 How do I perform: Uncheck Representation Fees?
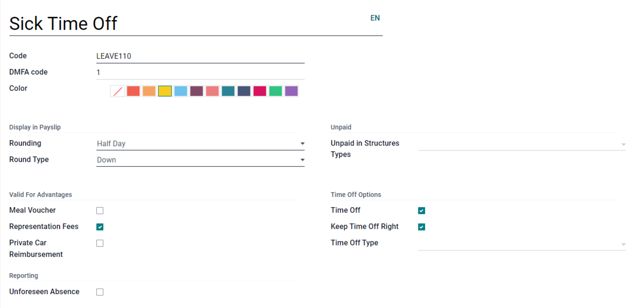click(100, 227)
